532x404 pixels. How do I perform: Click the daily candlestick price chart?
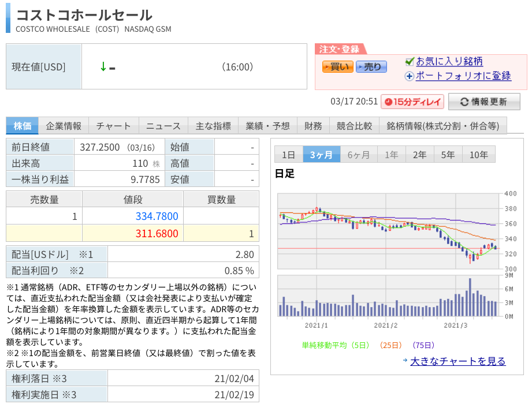tap(389, 231)
